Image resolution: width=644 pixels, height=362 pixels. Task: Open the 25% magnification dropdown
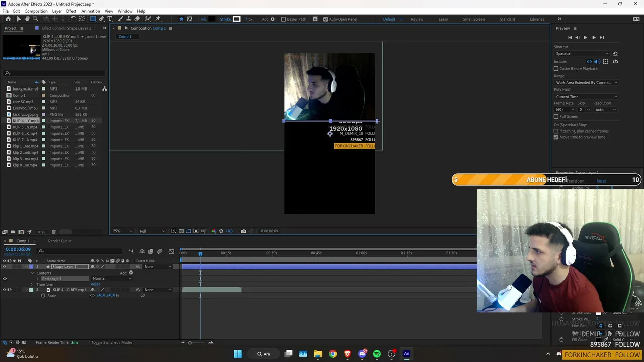click(x=122, y=231)
